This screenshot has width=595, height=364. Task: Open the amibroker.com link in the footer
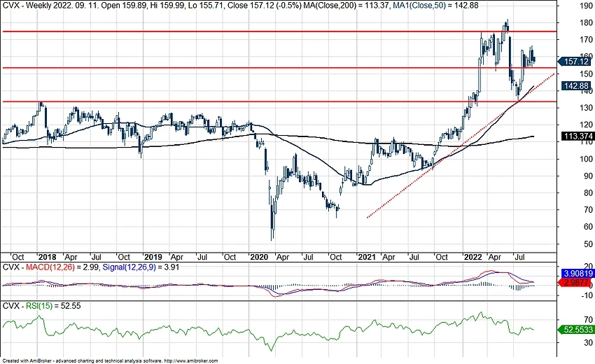191,361
